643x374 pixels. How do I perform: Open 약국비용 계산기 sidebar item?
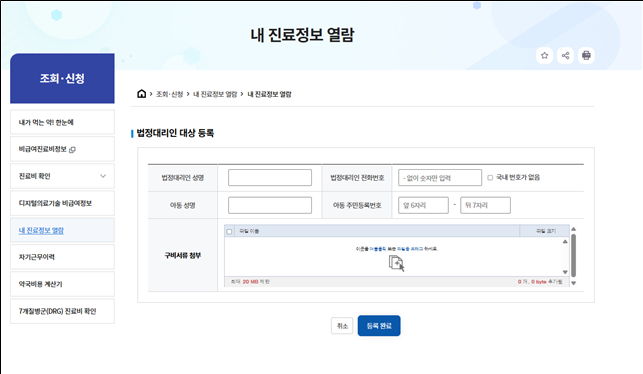[62, 284]
